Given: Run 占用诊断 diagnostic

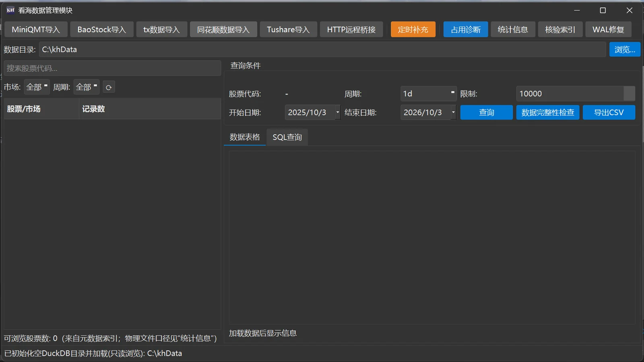Looking at the screenshot, I should pos(466,29).
